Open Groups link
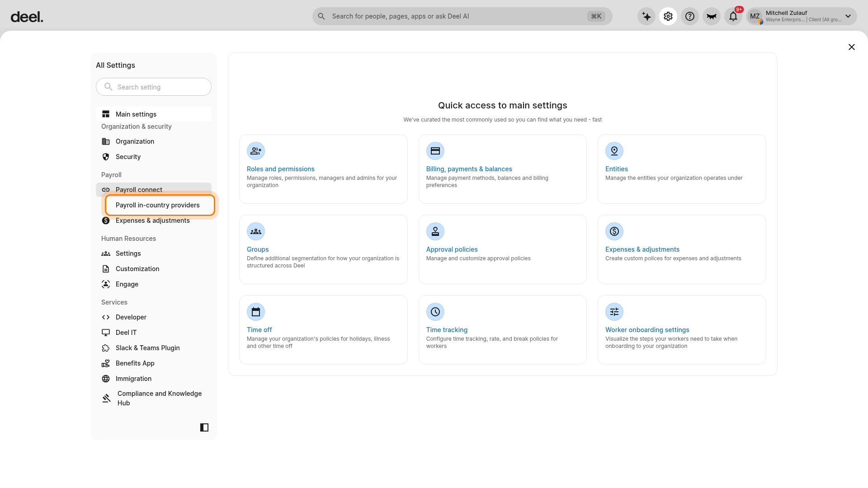Viewport: 868px width, 488px height. (x=258, y=249)
